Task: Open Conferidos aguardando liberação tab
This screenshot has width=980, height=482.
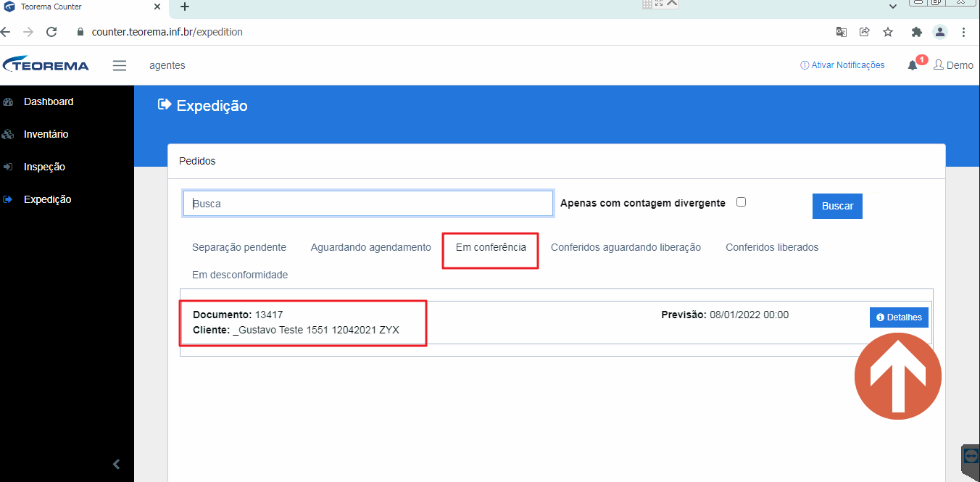Action: point(626,247)
